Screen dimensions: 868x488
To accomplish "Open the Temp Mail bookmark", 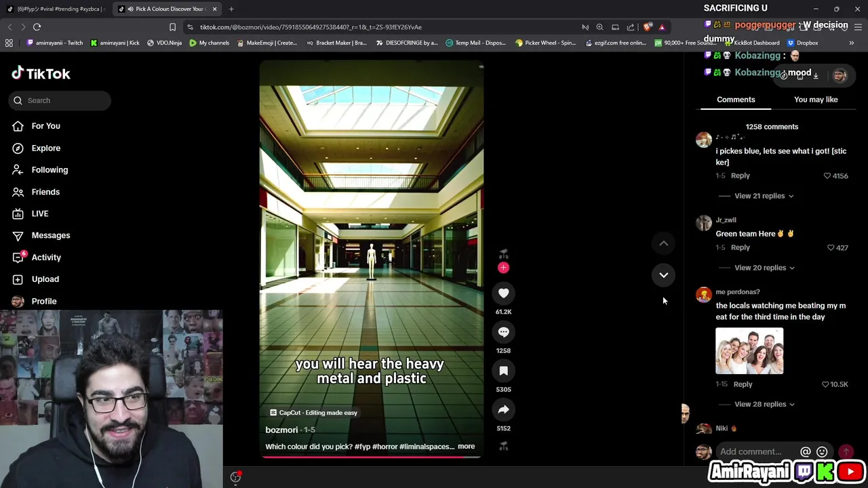I will pos(475,43).
